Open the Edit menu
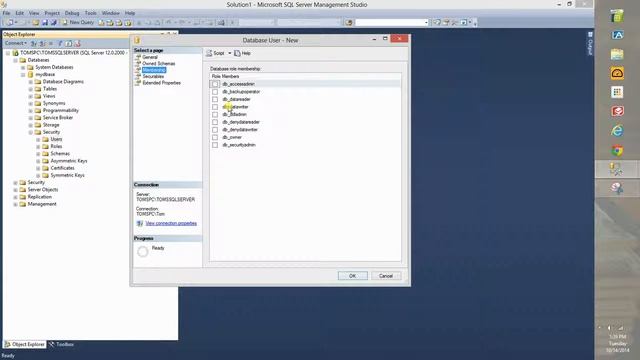640x360 pixels. point(20,13)
